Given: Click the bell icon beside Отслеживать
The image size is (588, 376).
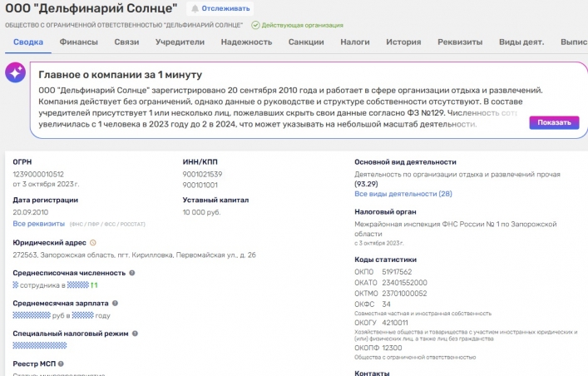Looking at the screenshot, I should tap(195, 8).
